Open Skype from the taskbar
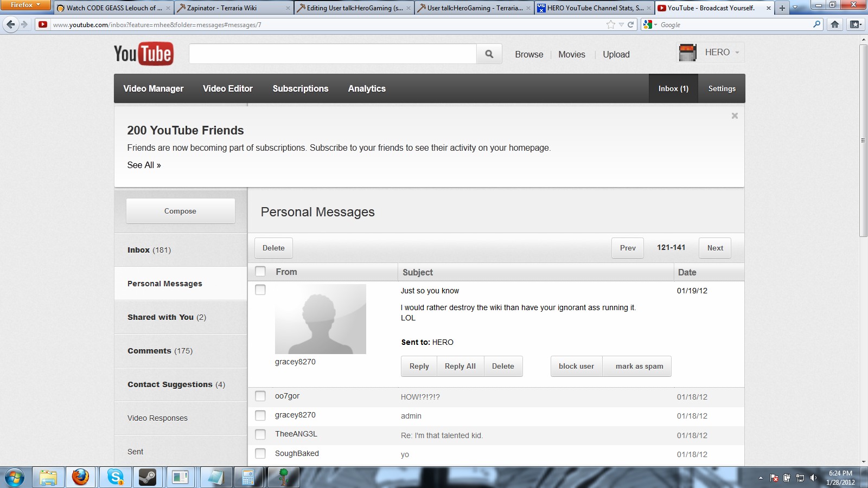Image resolution: width=868 pixels, height=488 pixels. click(117, 478)
